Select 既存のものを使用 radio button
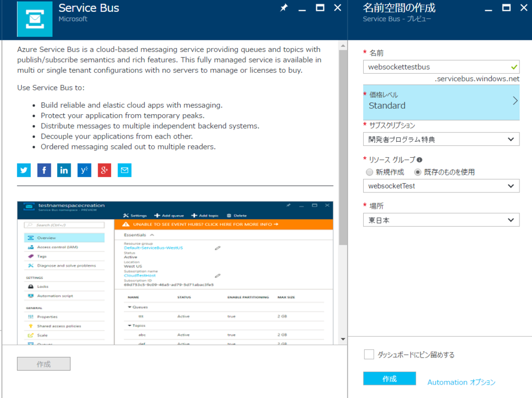The width and height of the screenshot is (532, 398). click(x=418, y=172)
